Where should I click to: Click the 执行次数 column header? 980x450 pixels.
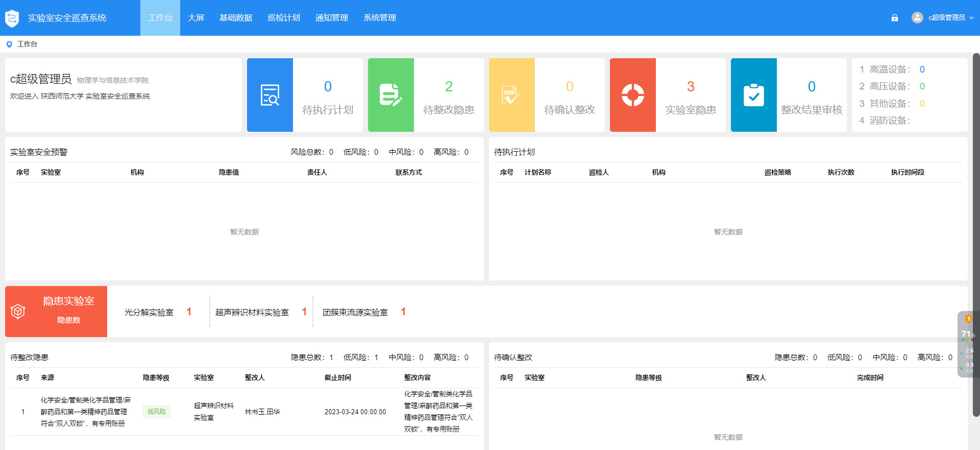tap(841, 173)
